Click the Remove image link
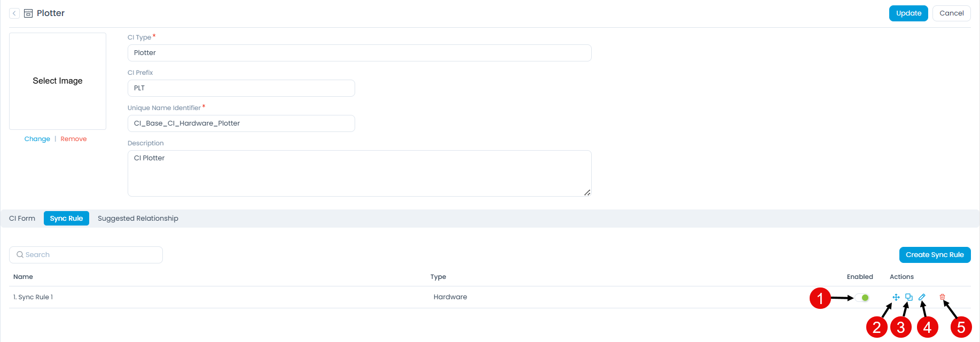The image size is (980, 342). point(74,139)
